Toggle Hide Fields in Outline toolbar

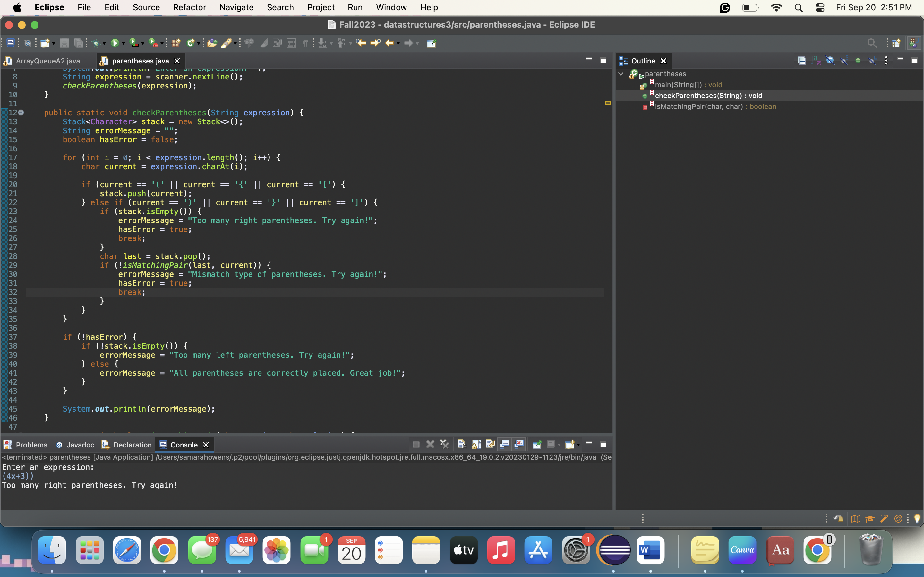(830, 61)
